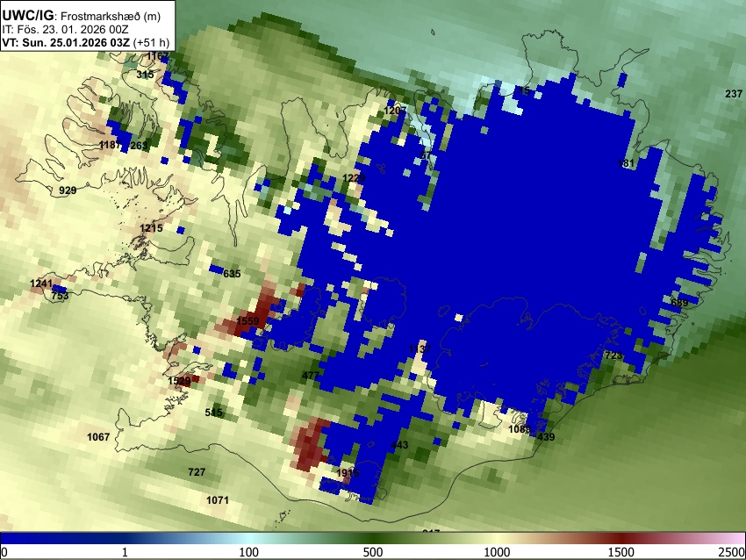Click the 237 value label
This screenshot has height=560, width=746.
coord(734,94)
